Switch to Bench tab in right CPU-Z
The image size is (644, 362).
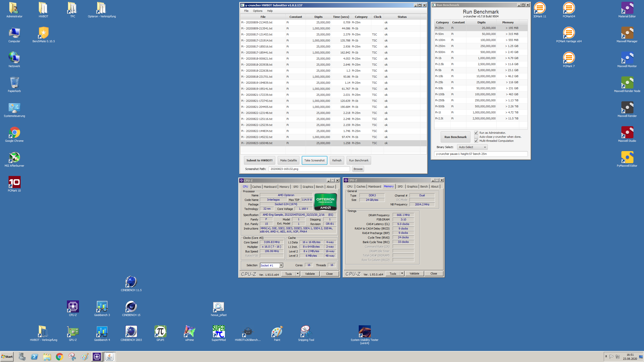click(x=424, y=187)
